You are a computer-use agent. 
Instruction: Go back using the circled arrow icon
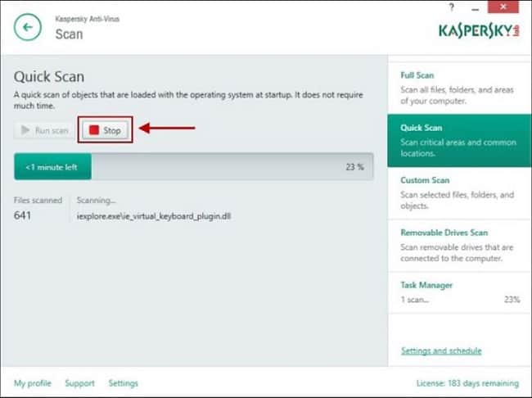tap(28, 27)
